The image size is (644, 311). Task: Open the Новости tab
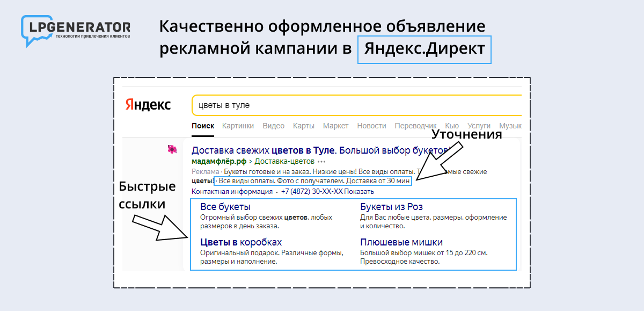coord(371,126)
